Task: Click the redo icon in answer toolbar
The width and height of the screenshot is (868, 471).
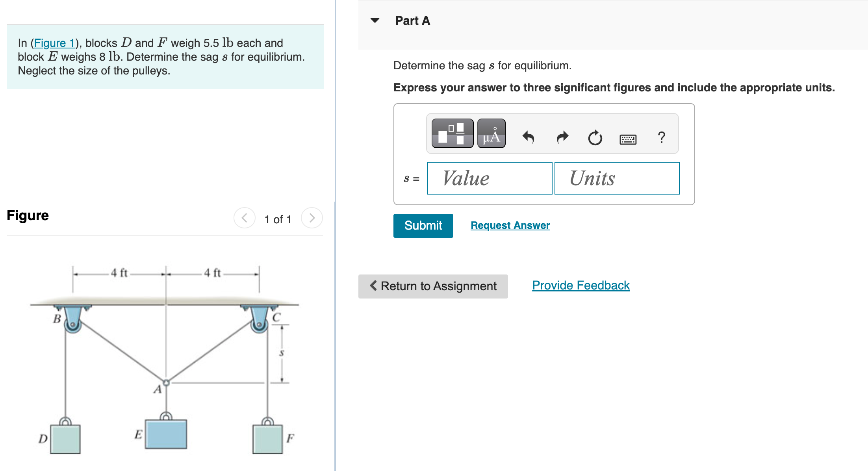Action: [x=562, y=137]
